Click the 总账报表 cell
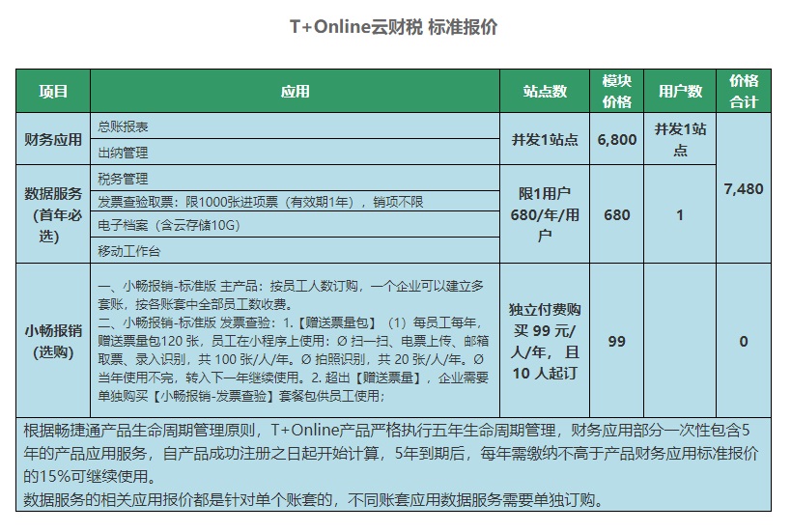Screen dimensions: 791x532 point(296,126)
